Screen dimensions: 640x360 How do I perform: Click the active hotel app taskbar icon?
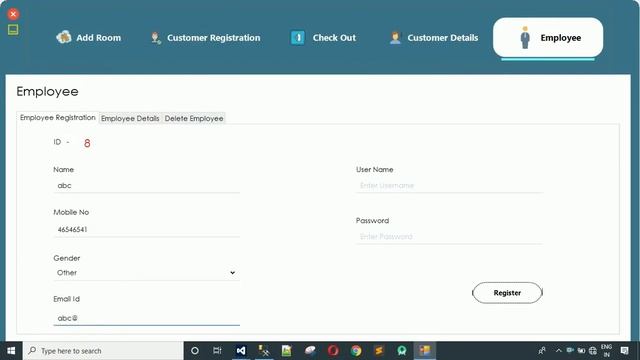[425, 351]
